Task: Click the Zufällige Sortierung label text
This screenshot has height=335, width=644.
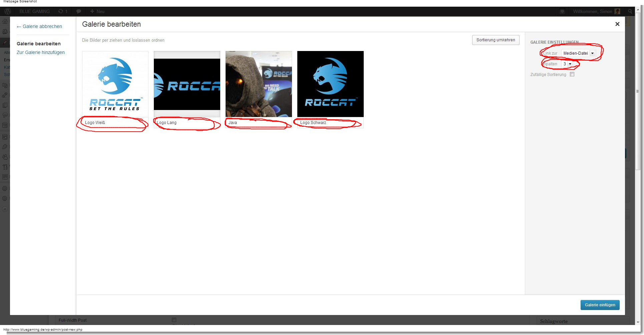Action: tap(548, 75)
